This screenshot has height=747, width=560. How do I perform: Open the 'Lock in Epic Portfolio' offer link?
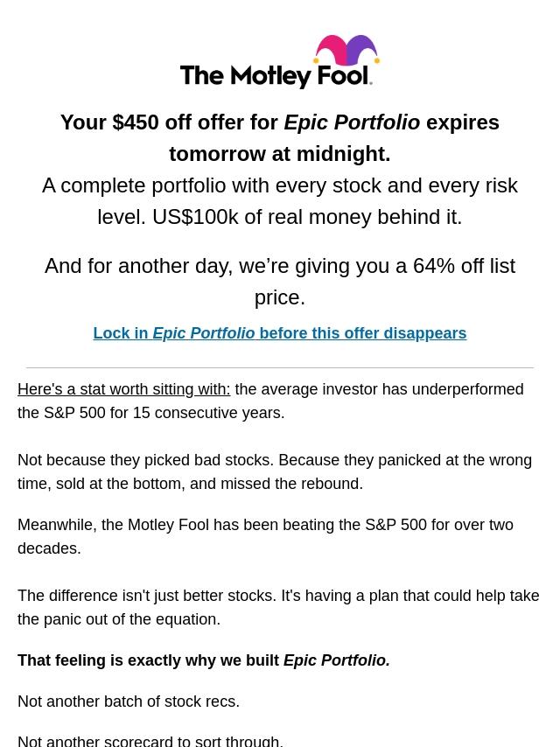279,333
